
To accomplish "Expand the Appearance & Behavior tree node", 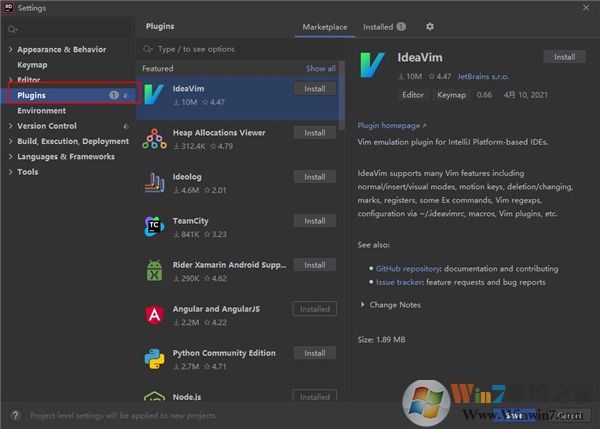I will pos(11,49).
